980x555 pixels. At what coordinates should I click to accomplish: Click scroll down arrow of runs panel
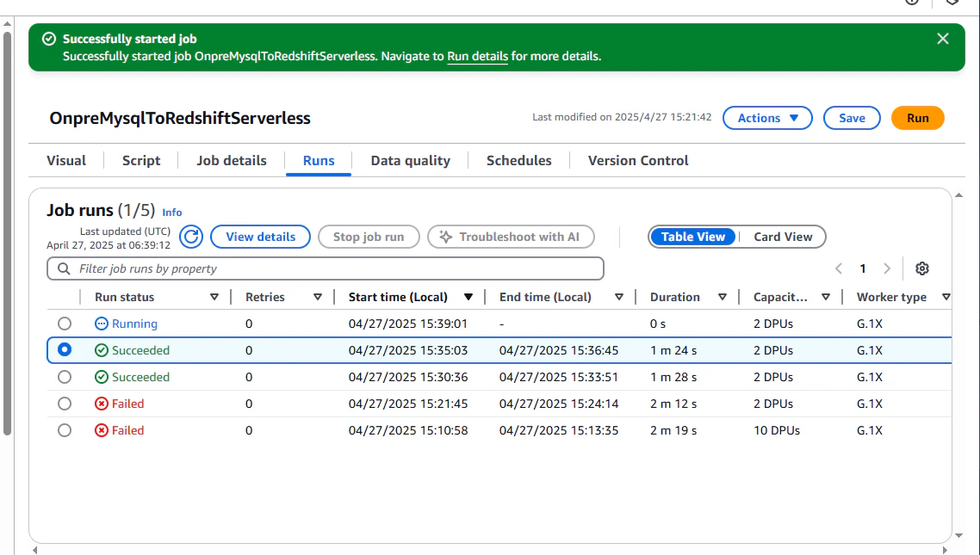(x=958, y=536)
